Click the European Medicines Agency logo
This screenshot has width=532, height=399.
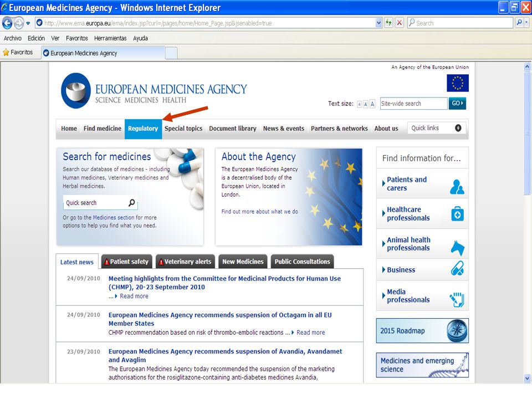coord(154,90)
